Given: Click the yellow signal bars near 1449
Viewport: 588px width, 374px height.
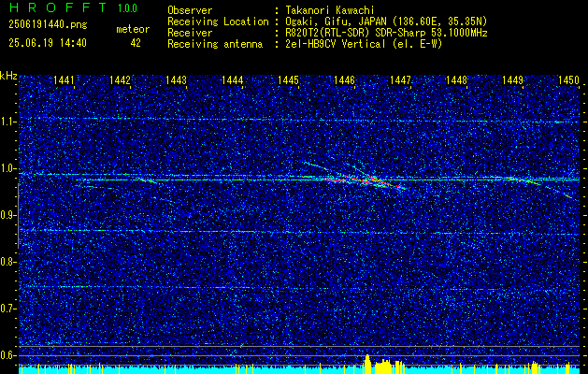Looking at the screenshot, I should tap(534, 367).
